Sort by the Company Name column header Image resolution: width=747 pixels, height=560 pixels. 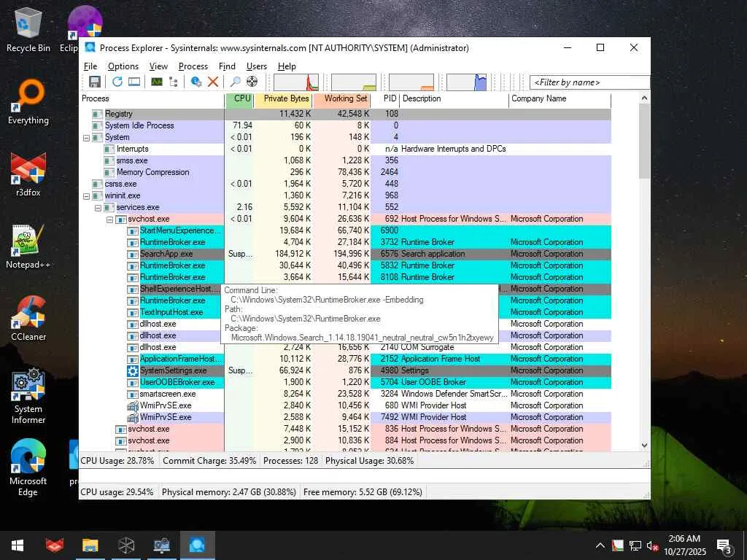coord(560,98)
